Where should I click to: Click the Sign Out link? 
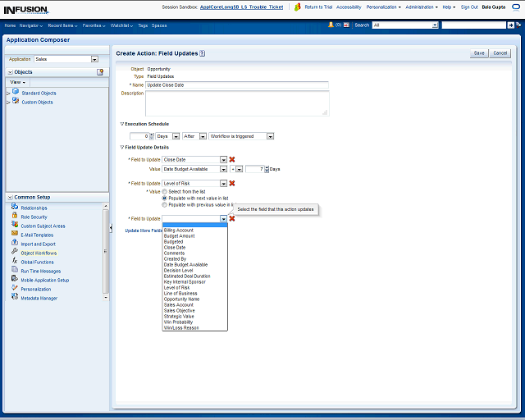tap(468, 7)
